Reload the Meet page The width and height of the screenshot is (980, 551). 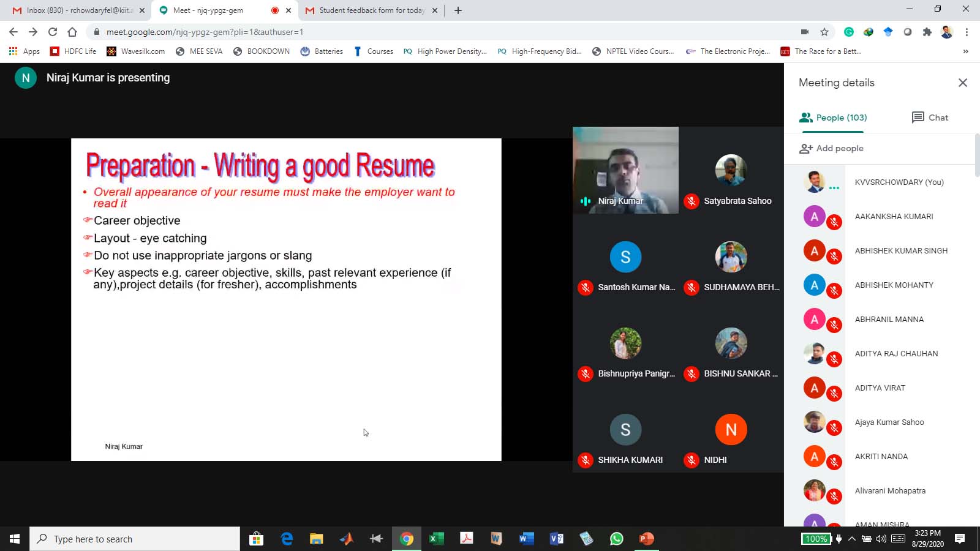click(x=53, y=32)
